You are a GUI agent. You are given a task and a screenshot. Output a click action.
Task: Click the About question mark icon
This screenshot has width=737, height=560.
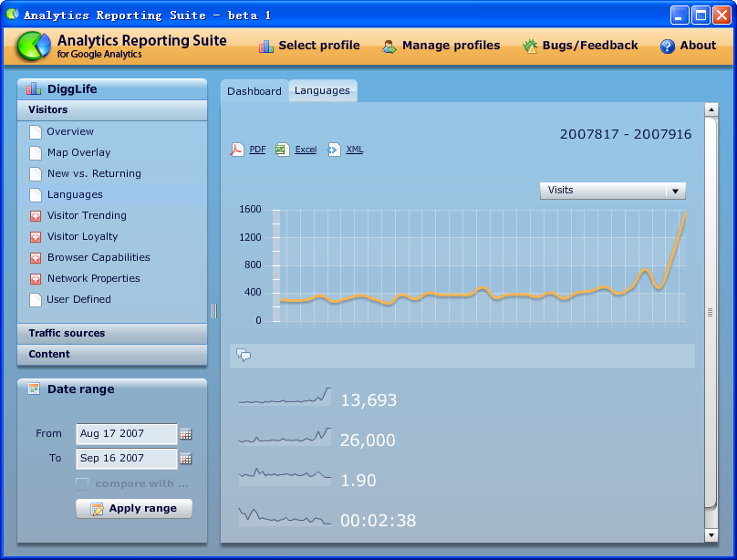click(x=668, y=46)
